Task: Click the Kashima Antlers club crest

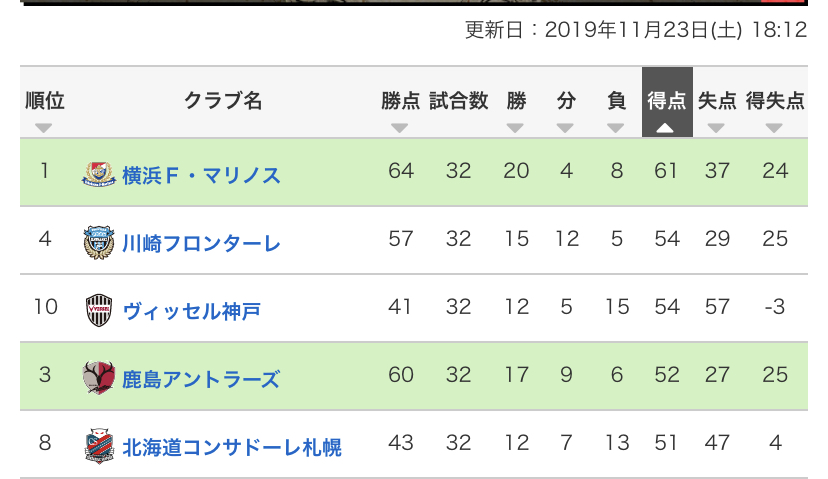Action: click(99, 378)
